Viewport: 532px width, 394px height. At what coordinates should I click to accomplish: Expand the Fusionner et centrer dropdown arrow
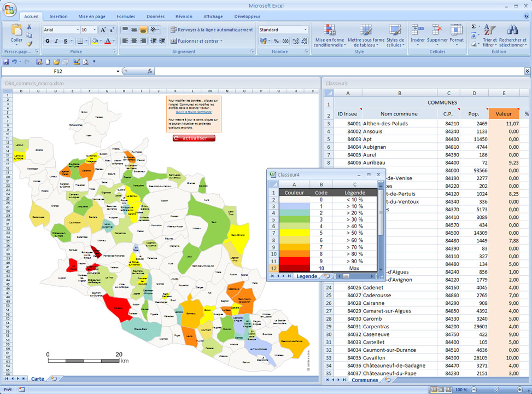[x=221, y=41]
